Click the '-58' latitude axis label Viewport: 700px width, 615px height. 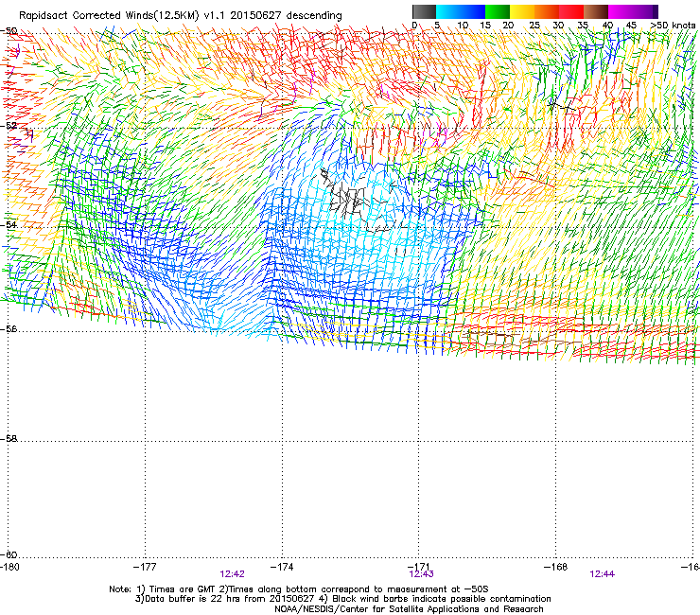click(9, 439)
